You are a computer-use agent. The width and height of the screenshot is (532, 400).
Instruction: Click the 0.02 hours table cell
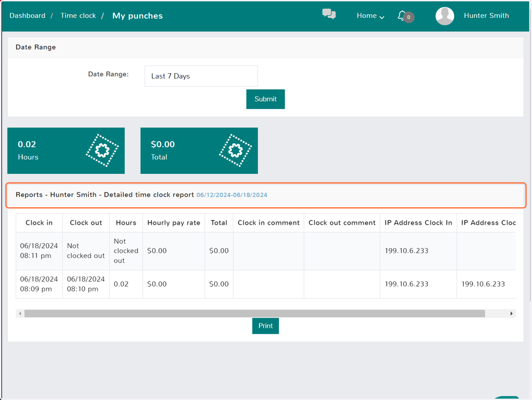126,284
